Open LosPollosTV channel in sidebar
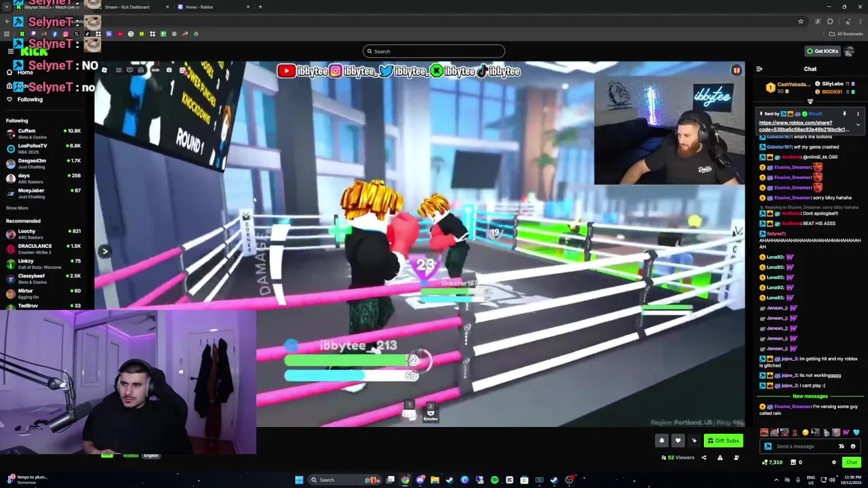 pyautogui.click(x=43, y=148)
